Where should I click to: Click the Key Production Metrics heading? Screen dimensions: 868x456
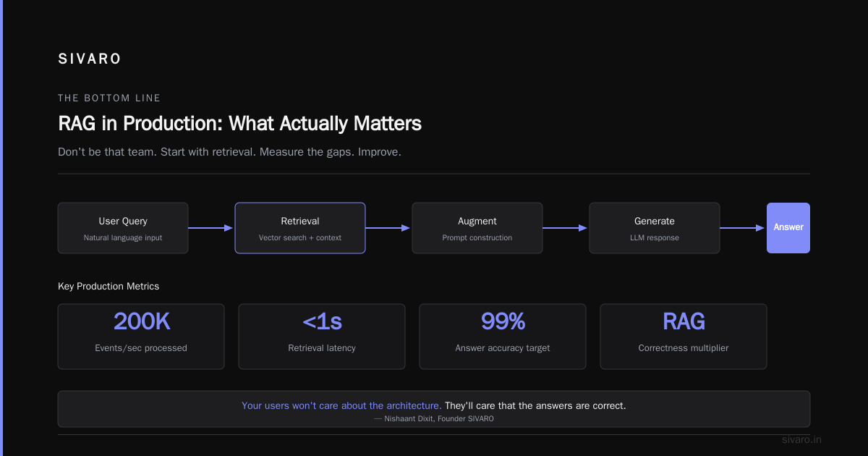(x=109, y=286)
